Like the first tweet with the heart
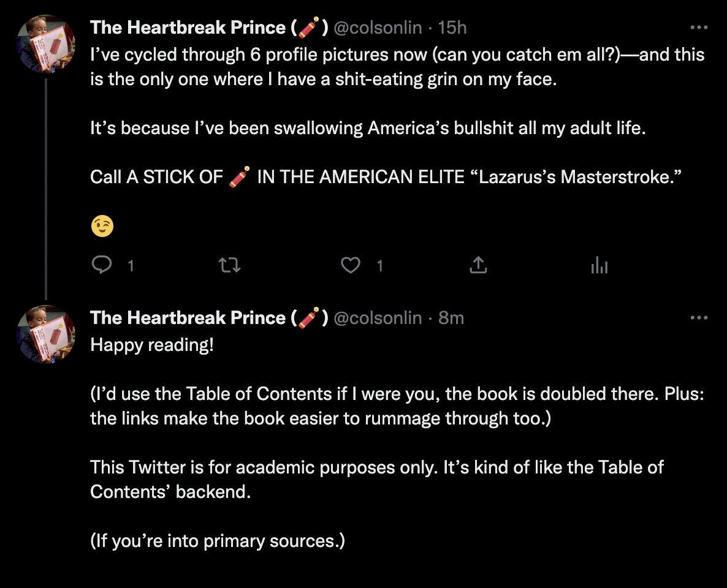This screenshot has width=727, height=588. coord(351,265)
